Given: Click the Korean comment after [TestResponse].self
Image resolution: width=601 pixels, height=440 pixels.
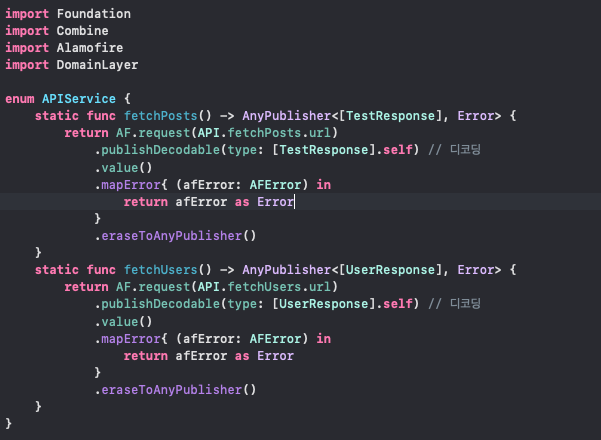Looking at the screenshot, I should click(x=454, y=149).
